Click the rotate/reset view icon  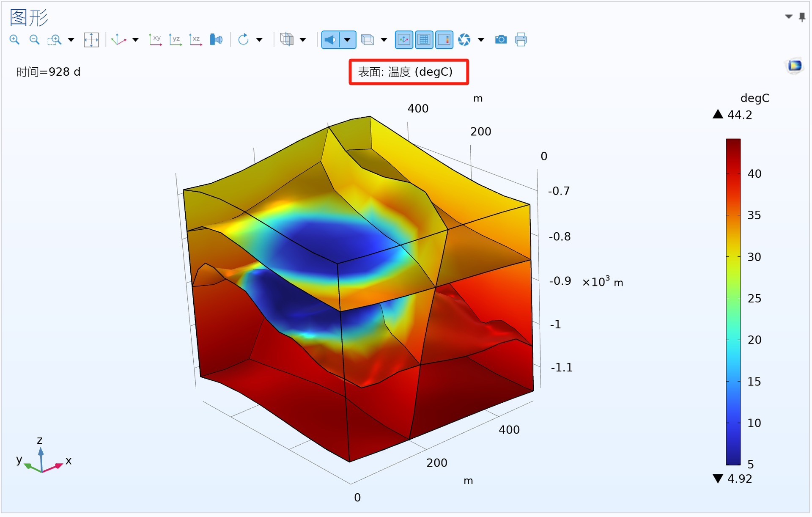pos(243,40)
